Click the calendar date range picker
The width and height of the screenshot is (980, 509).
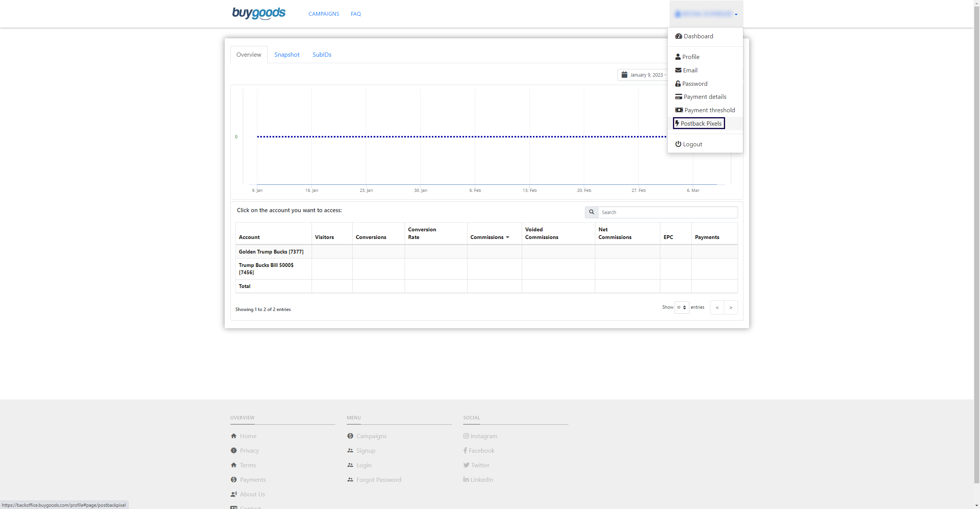coord(642,75)
